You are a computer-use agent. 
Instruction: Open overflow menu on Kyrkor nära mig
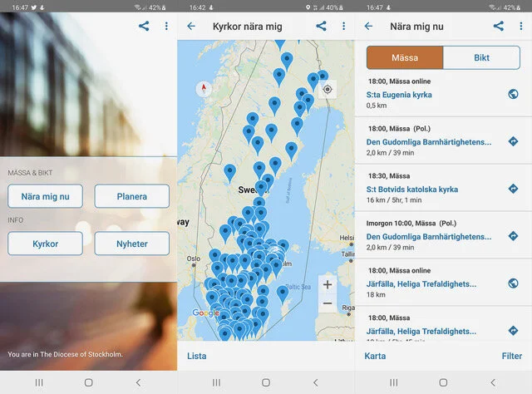coord(343,26)
